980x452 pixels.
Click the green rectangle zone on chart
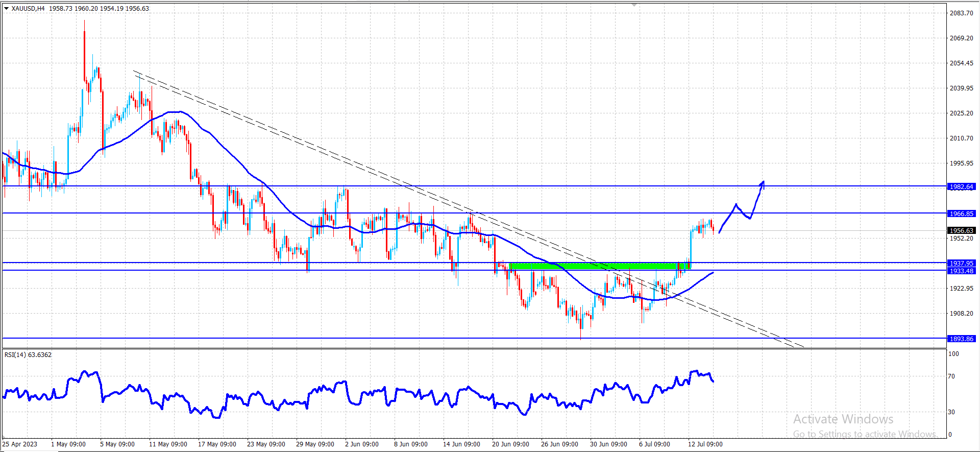pos(600,266)
